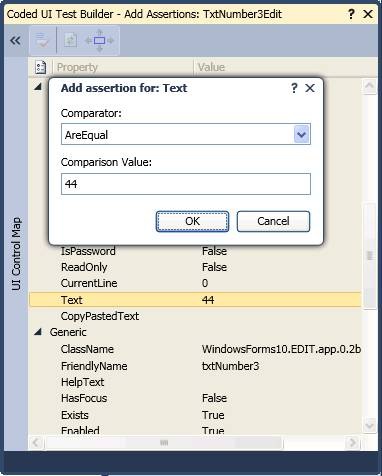The height and width of the screenshot is (476, 382).
Task: Collapse the UI Control Map panel arrows
Action: point(15,41)
